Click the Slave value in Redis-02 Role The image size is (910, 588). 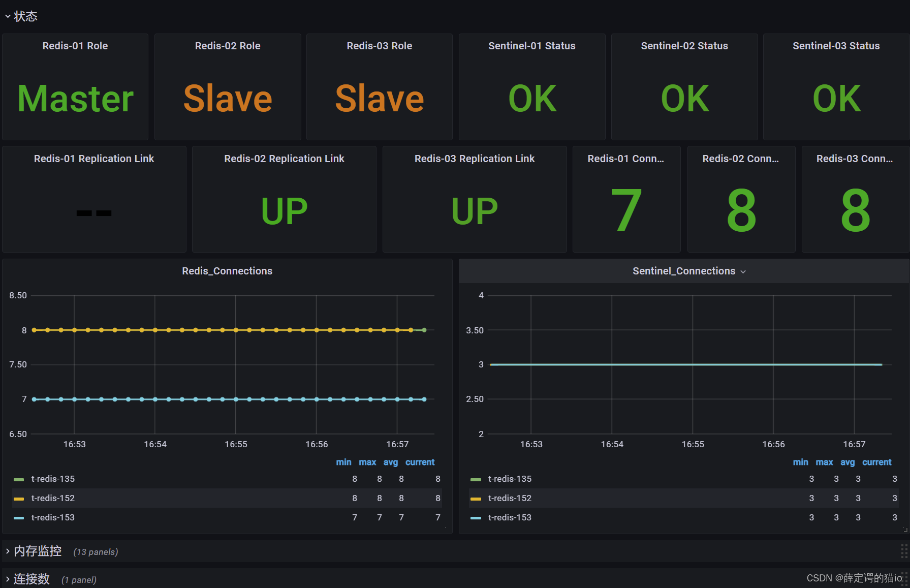click(228, 99)
